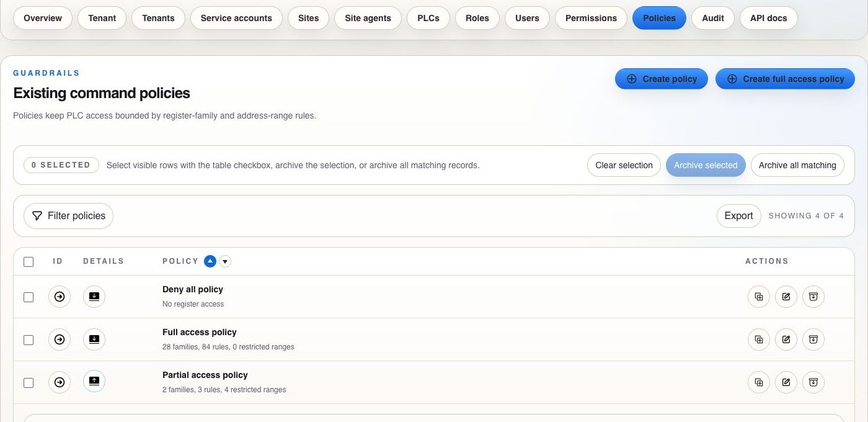Screen dimensions: 868x422
Task: Edit the Full access policy
Action: [786, 339]
